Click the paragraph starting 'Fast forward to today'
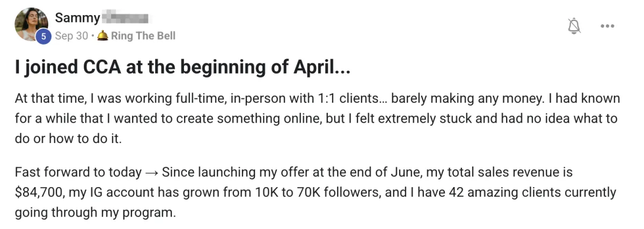The height and width of the screenshot is (229, 644). click(316, 192)
